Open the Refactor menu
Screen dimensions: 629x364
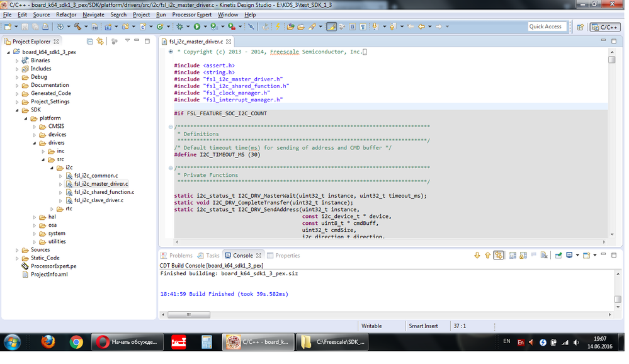[66, 14]
